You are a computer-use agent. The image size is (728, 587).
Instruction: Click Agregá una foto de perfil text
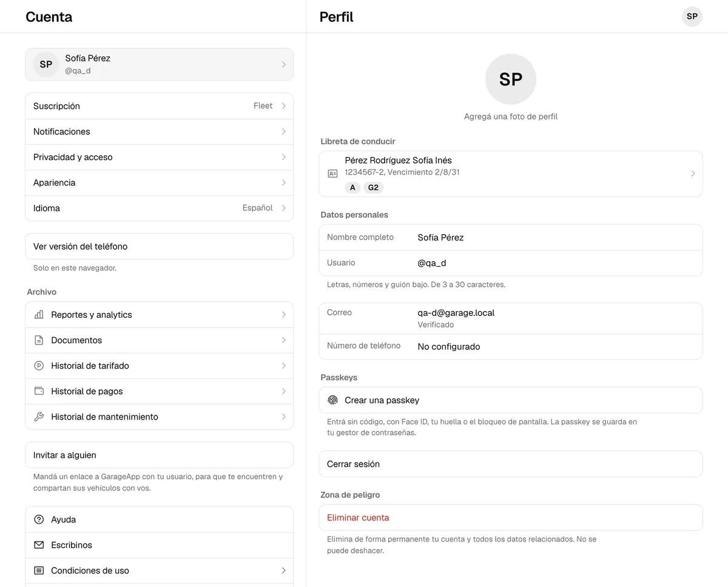511,116
